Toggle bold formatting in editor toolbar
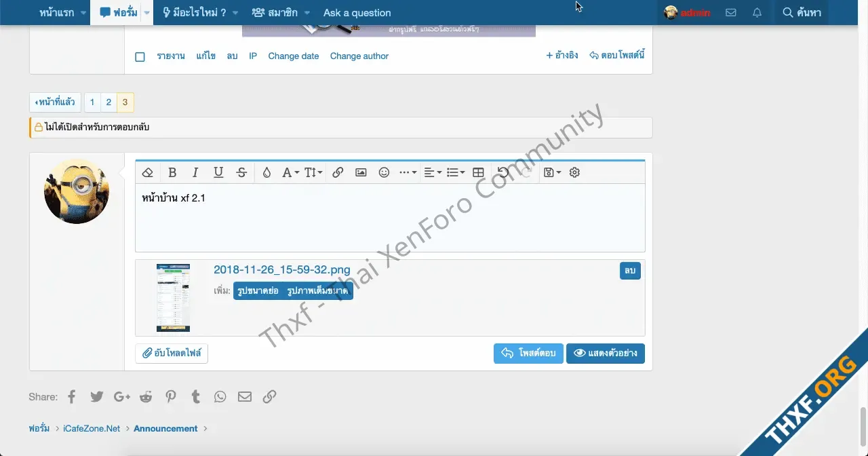Image resolution: width=868 pixels, height=456 pixels. (x=172, y=172)
